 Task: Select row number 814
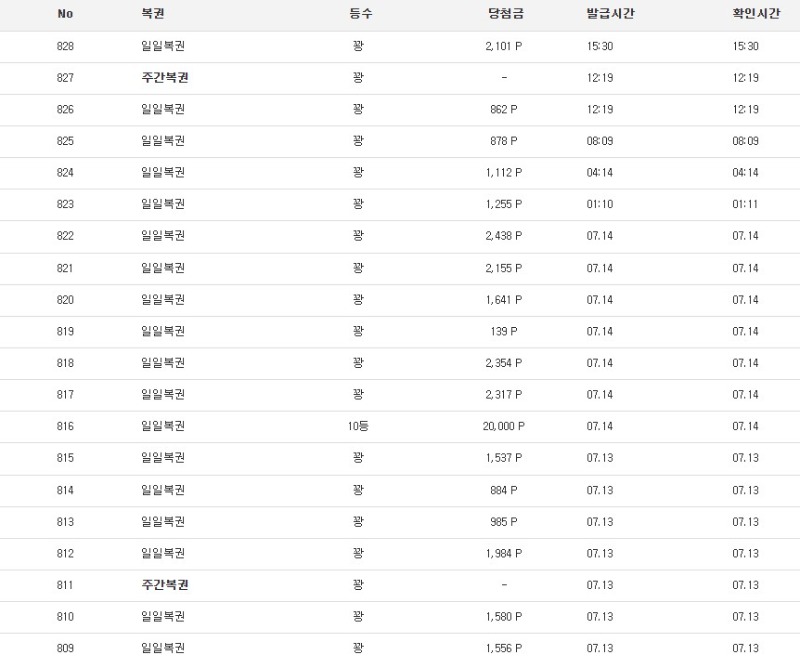tap(66, 490)
